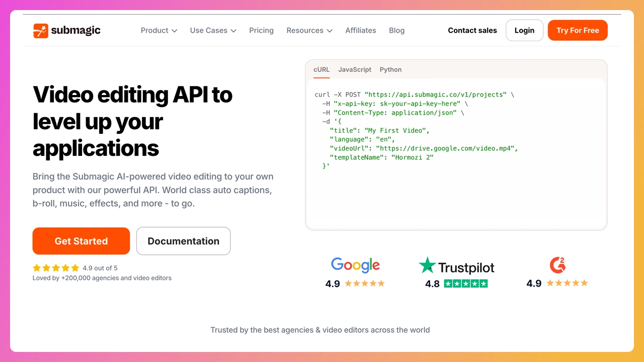The image size is (644, 362).
Task: Switch to the JavaScript code tab
Action: pos(355,69)
